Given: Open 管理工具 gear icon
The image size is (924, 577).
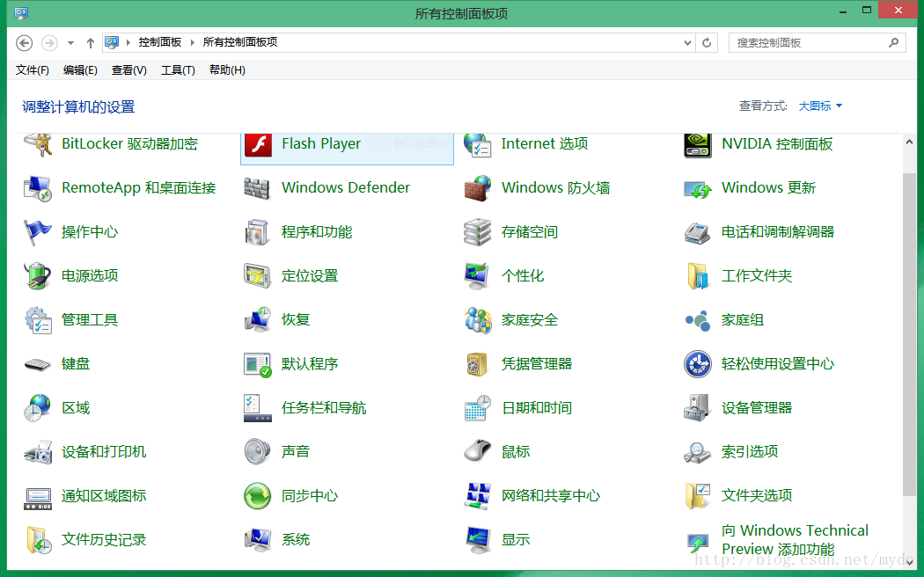Looking at the screenshot, I should pos(38,320).
